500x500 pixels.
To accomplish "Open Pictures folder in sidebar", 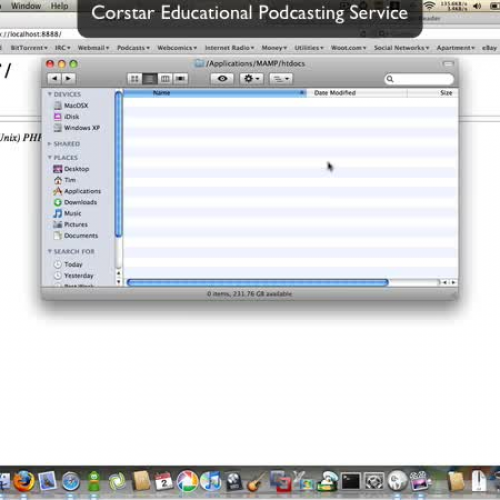I will click(x=71, y=225).
